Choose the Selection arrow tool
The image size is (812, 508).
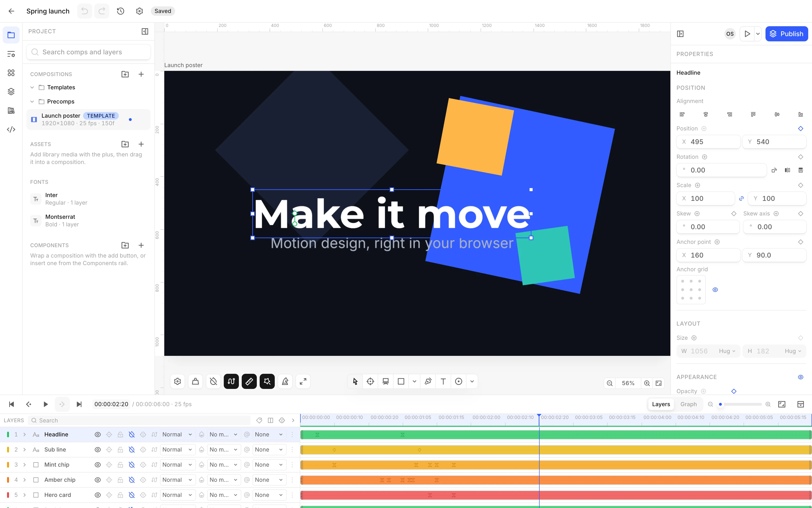tap(355, 381)
